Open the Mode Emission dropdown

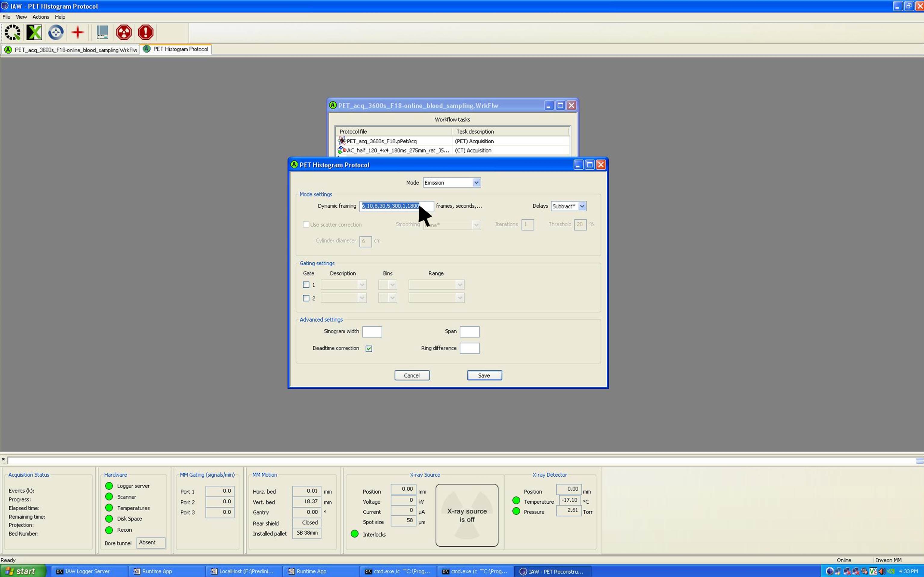pyautogui.click(x=476, y=183)
